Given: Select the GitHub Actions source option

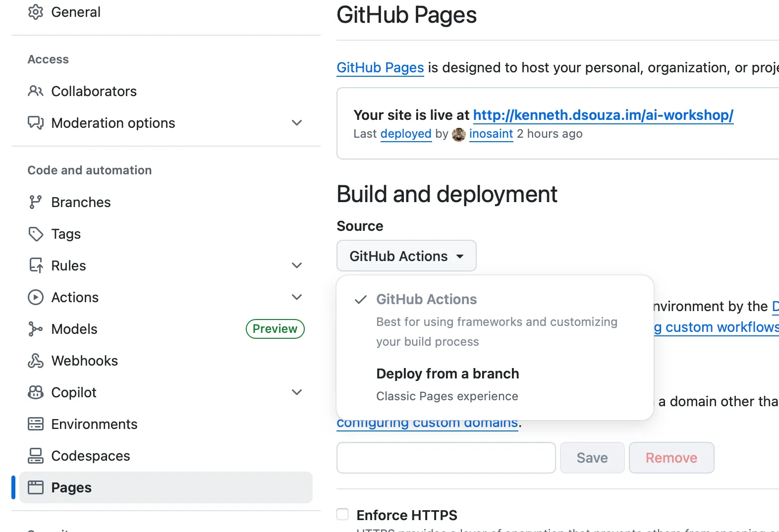Looking at the screenshot, I should coord(495,319).
